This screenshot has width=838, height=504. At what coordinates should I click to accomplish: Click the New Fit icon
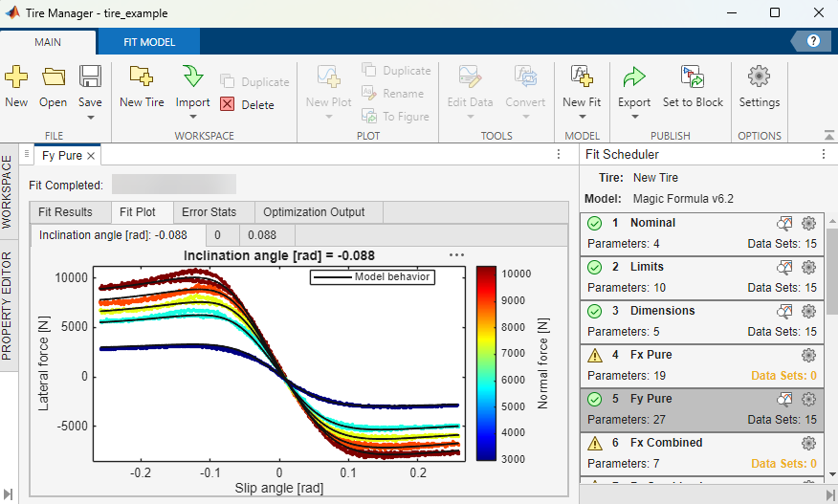(581, 77)
